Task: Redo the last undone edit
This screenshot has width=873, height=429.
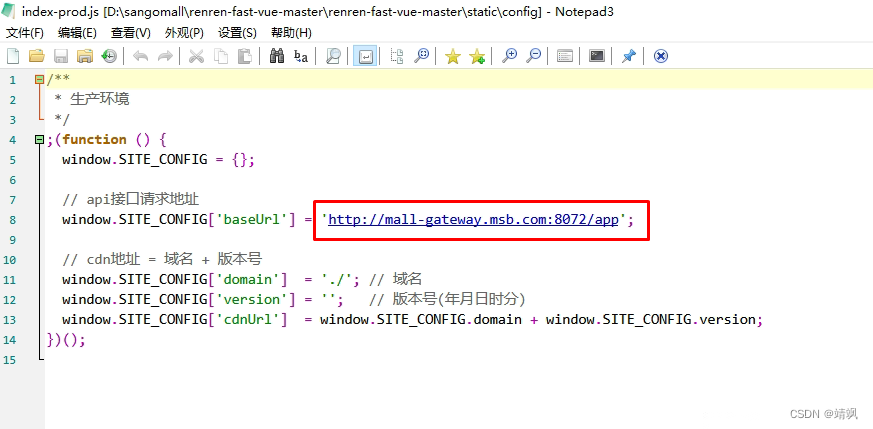Action: point(165,56)
